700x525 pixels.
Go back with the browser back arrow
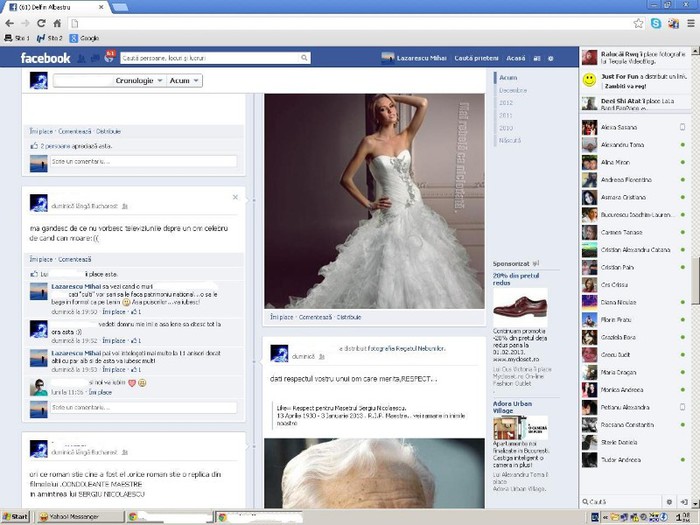point(9,22)
